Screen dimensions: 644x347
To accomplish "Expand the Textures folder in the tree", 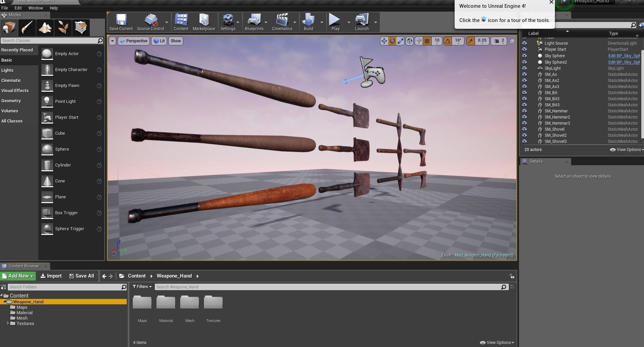I will pyautogui.click(x=8, y=323).
